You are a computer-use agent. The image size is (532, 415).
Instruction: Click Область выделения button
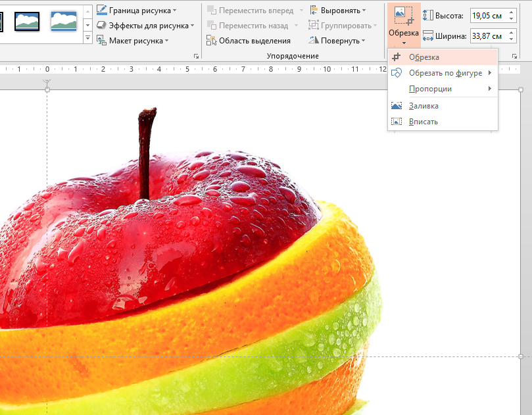249,41
